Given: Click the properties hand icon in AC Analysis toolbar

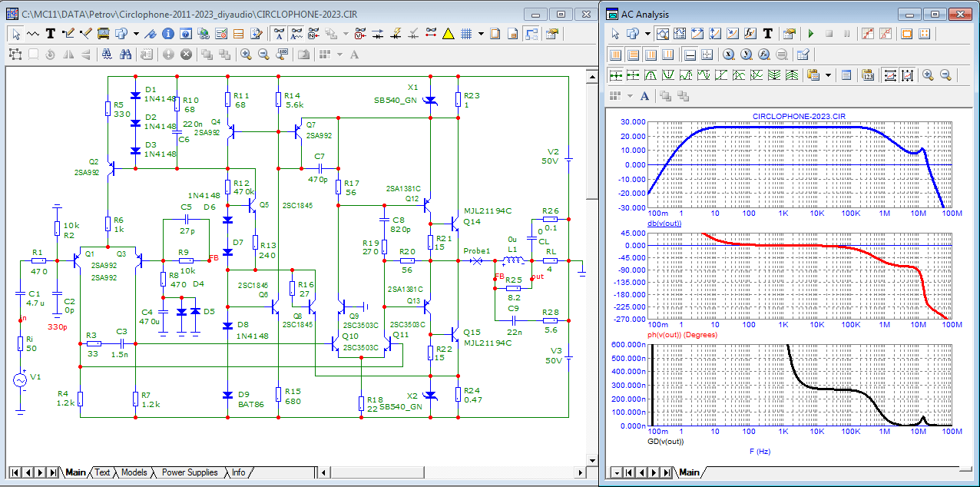Looking at the screenshot, I should (x=789, y=34).
